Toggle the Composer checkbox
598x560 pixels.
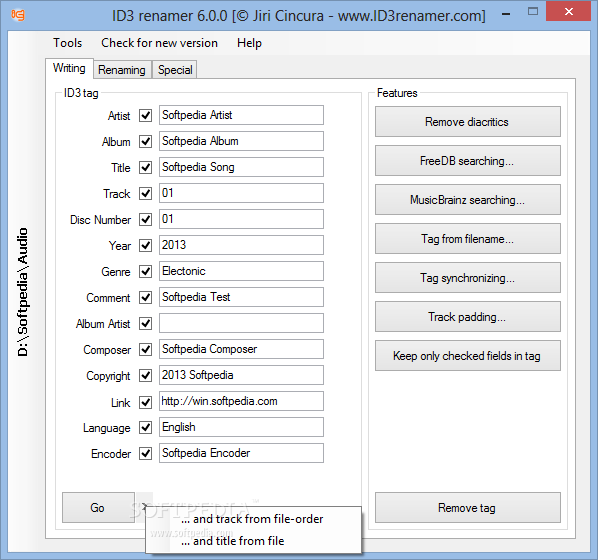pos(145,349)
